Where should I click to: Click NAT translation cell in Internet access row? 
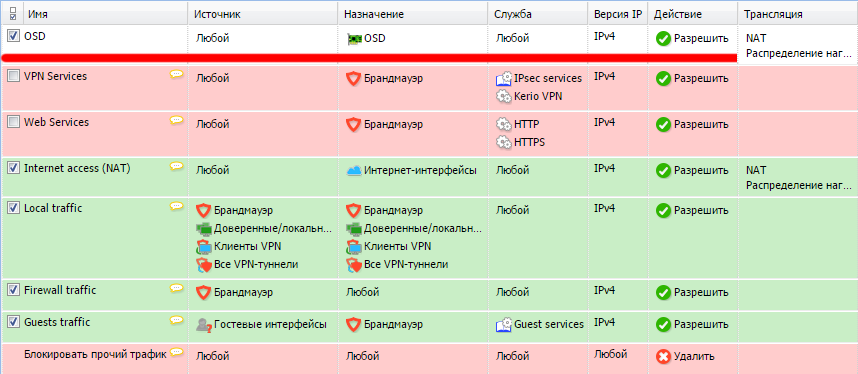tap(798, 178)
